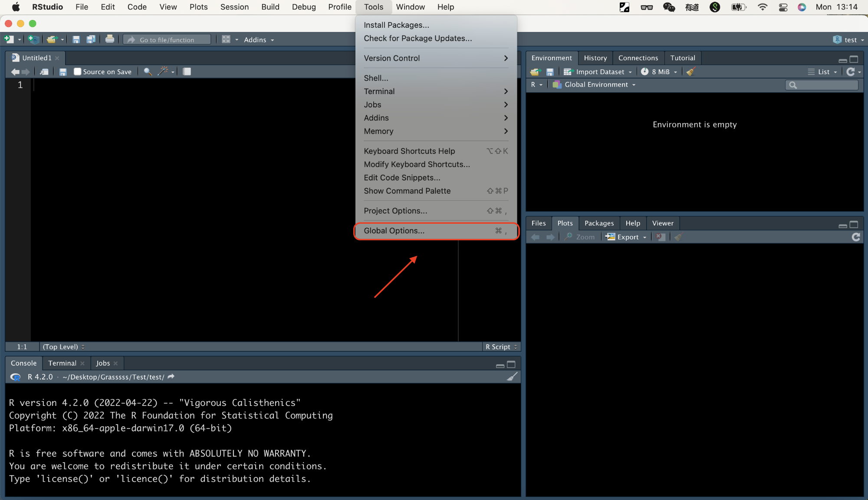Screen dimensions: 868x500
Task: Choose Global Options in Tools menu
Action: coord(436,231)
